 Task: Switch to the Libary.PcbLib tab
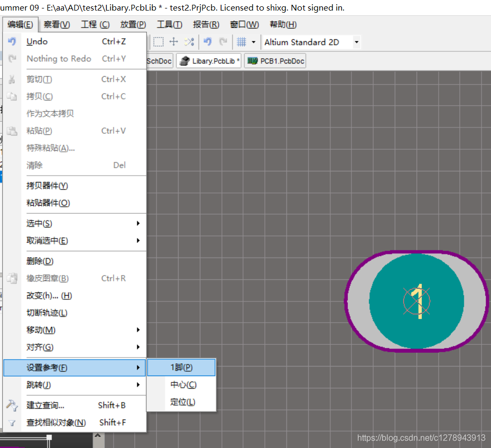coord(210,61)
